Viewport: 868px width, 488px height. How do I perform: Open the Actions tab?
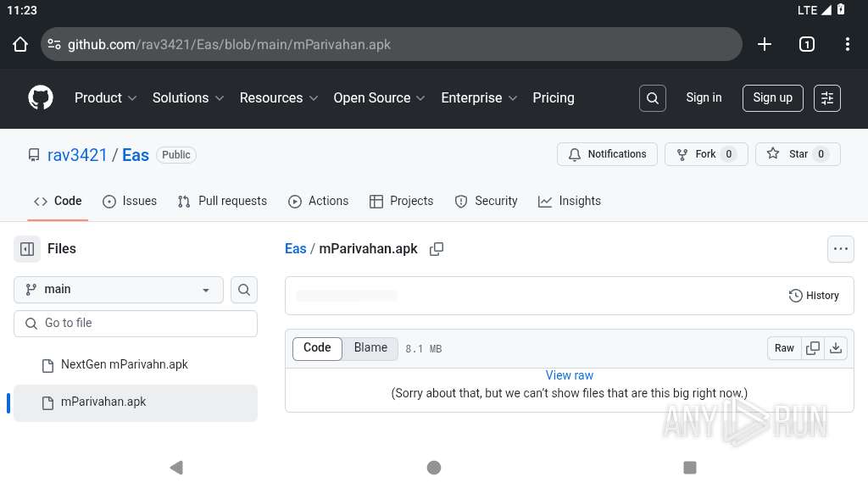(319, 202)
